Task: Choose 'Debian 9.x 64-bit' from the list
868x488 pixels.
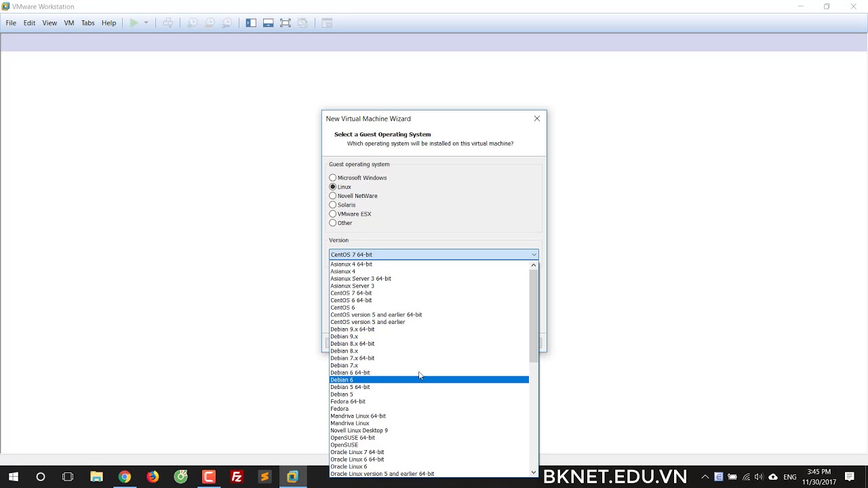Action: point(429,329)
